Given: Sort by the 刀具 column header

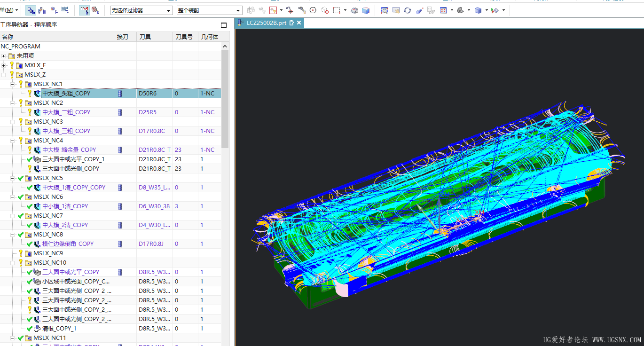Looking at the screenshot, I should pos(155,37).
